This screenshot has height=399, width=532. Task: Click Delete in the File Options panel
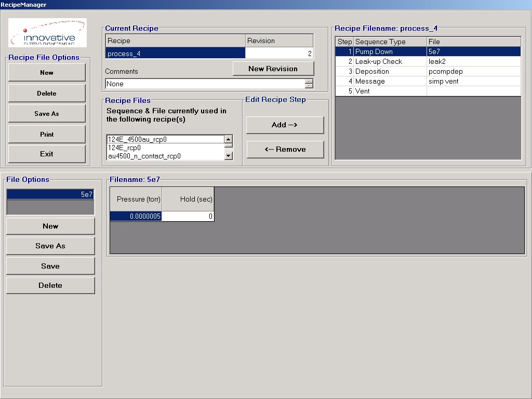[x=50, y=285]
